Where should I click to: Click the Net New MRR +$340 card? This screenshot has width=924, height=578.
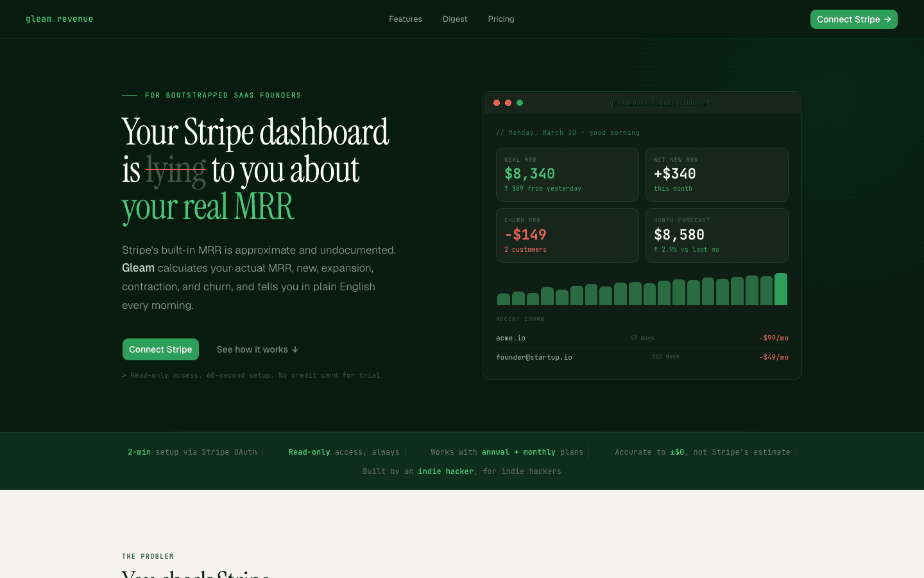pyautogui.click(x=717, y=175)
